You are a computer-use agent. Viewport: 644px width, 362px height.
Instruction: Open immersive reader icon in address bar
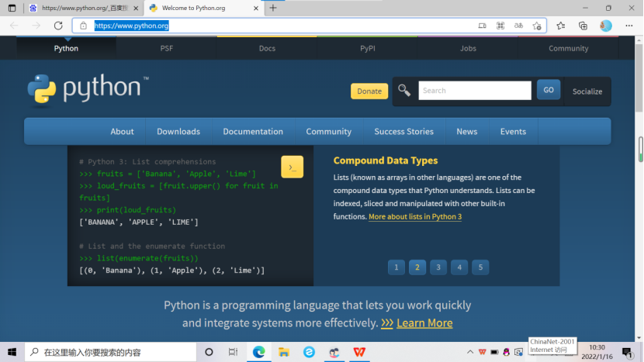[x=482, y=26]
